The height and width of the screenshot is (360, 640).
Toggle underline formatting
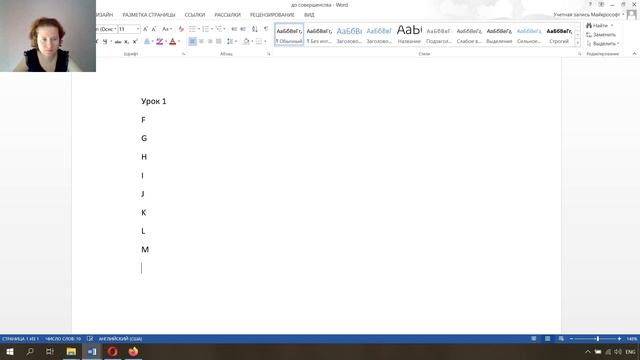pos(105,41)
